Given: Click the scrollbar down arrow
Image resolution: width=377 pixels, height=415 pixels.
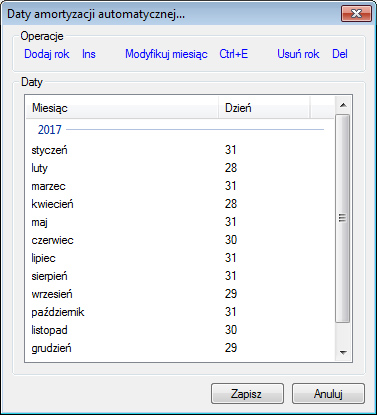Looking at the screenshot, I should coord(343,352).
